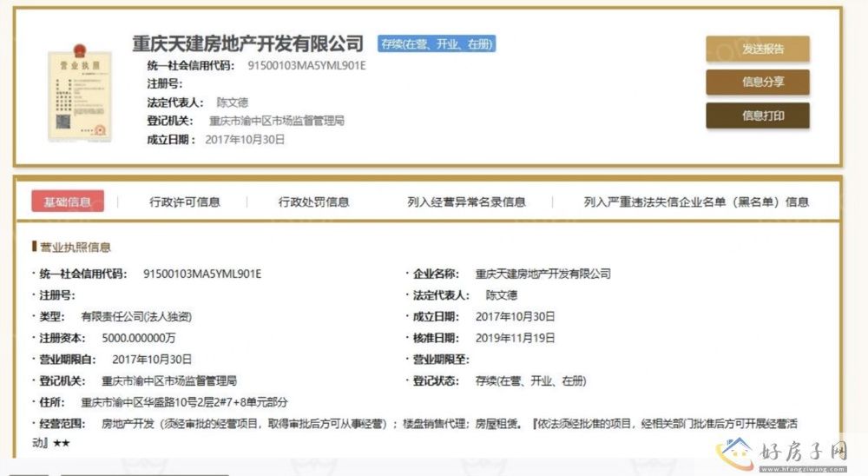The image size is (868, 476).
Task: Go to the 列入经营异常名录信息 tab
Action: (x=466, y=202)
